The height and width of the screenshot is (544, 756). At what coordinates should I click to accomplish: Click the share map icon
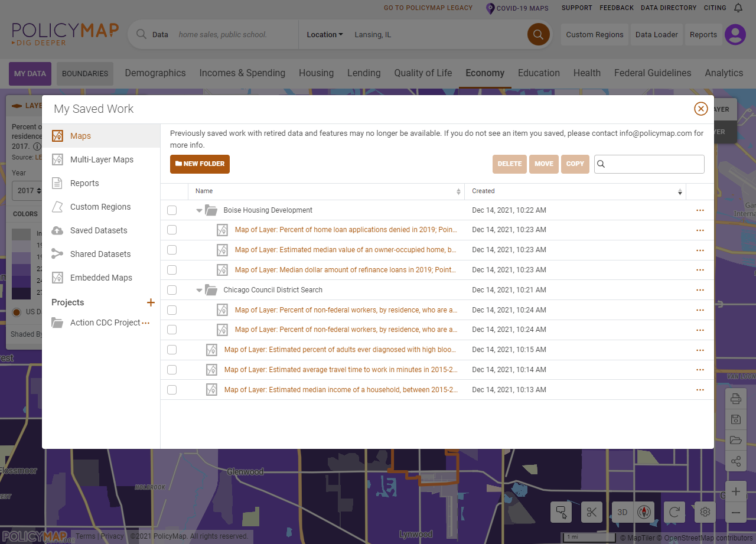pos(735,461)
